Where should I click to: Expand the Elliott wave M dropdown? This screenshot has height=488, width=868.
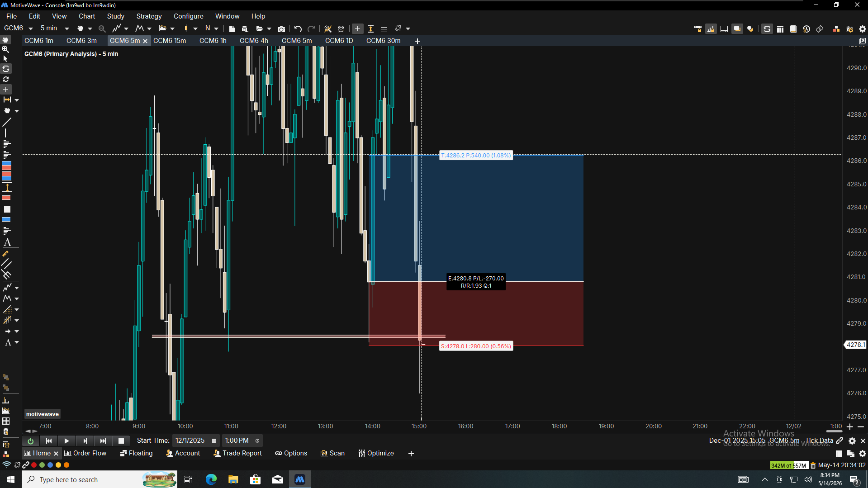click(x=149, y=29)
